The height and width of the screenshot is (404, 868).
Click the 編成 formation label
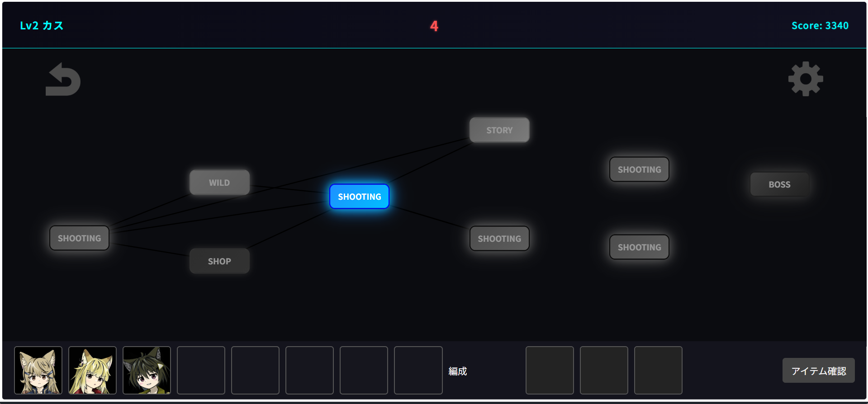click(x=457, y=371)
